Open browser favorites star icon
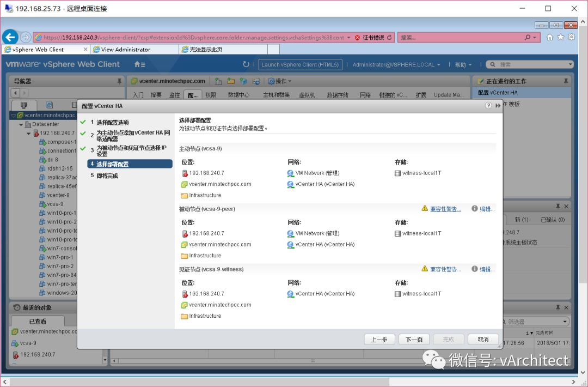Image resolution: width=588 pixels, height=387 pixels. coord(561,37)
